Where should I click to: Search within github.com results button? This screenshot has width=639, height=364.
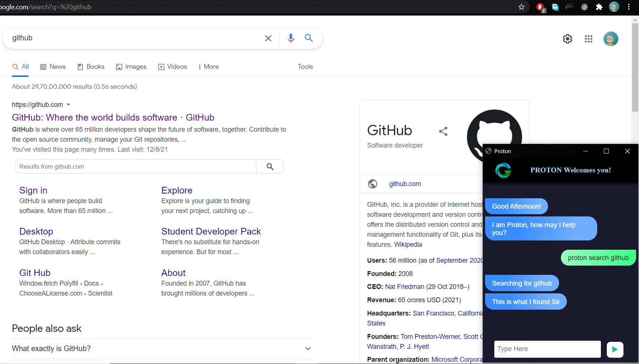270,166
